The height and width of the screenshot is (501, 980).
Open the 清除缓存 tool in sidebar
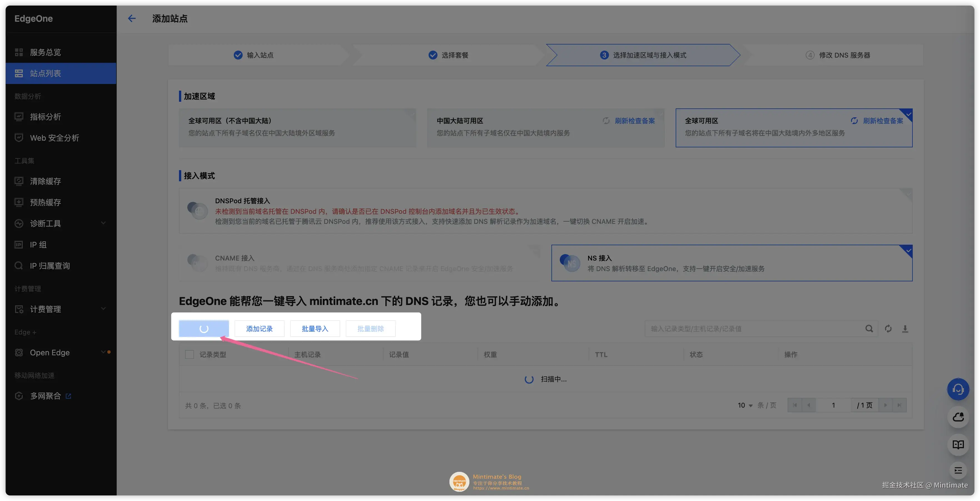click(45, 181)
